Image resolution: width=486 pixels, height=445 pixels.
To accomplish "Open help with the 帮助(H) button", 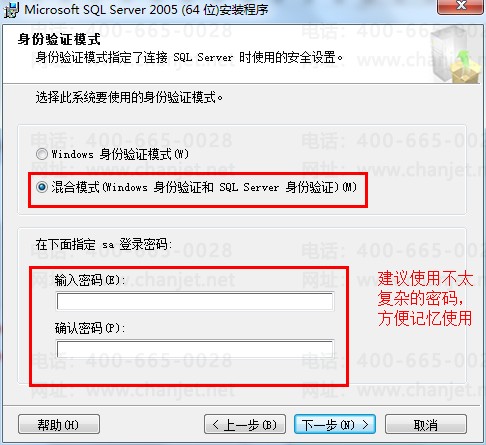I will pyautogui.click(x=59, y=424).
